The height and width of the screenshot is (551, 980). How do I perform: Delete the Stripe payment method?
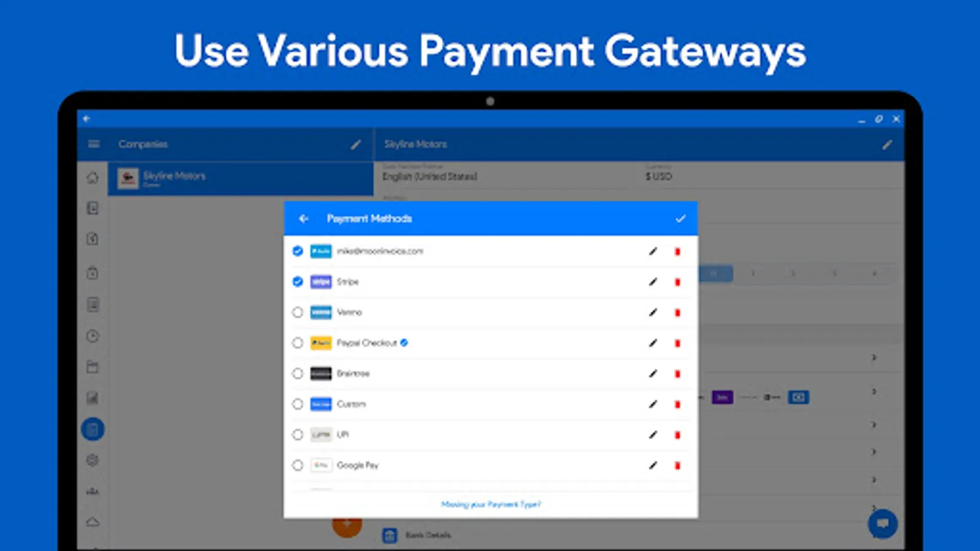click(x=677, y=282)
